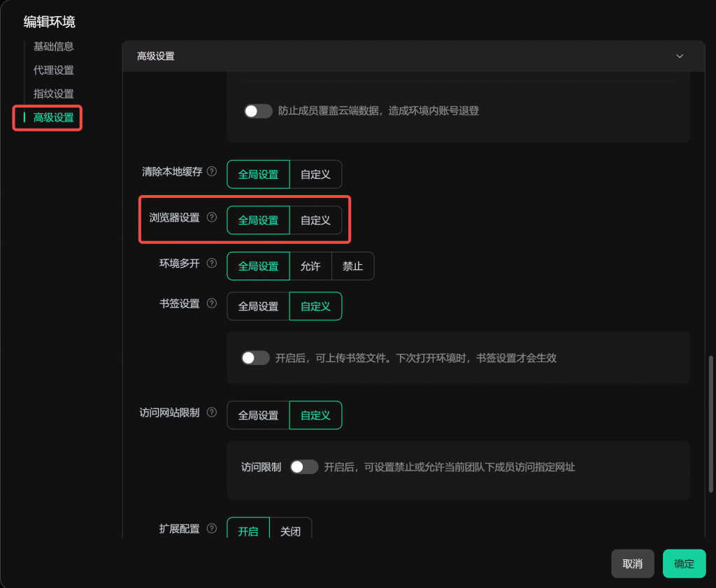Collapse the 高级设置 section chevron

pyautogui.click(x=680, y=56)
